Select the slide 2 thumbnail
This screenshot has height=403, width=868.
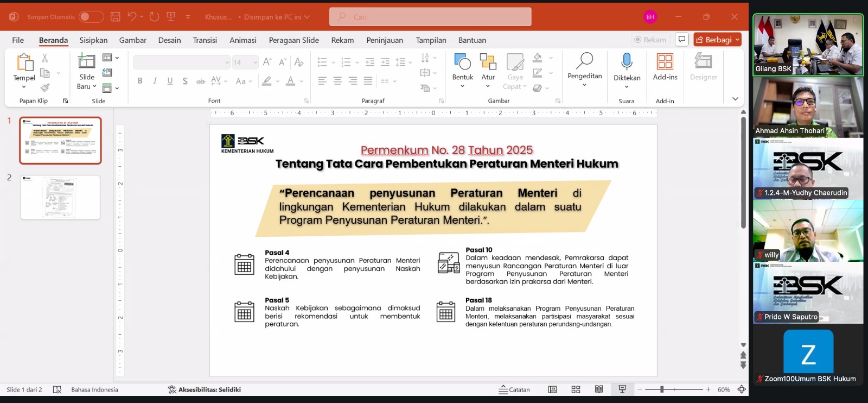(x=60, y=197)
